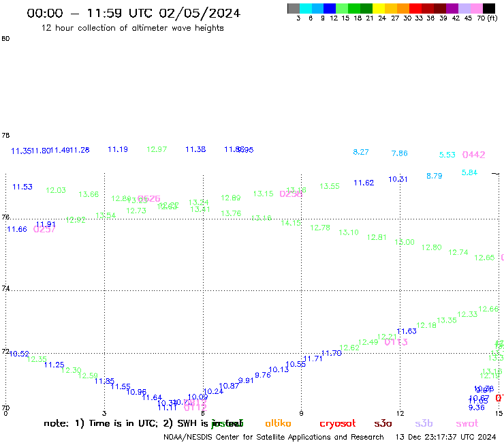This screenshot has width=504, height=443.
Task: Click the wave height value 13.35
Action: point(447,320)
